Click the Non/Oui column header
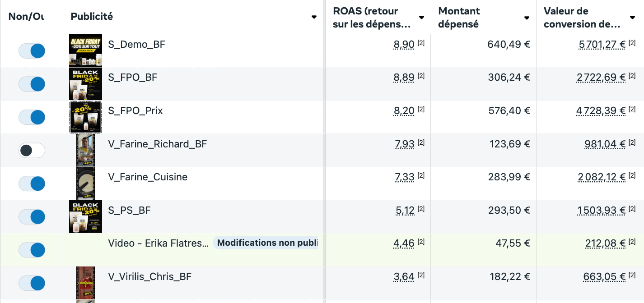Image resolution: width=644 pixels, height=303 pixels. [27, 16]
